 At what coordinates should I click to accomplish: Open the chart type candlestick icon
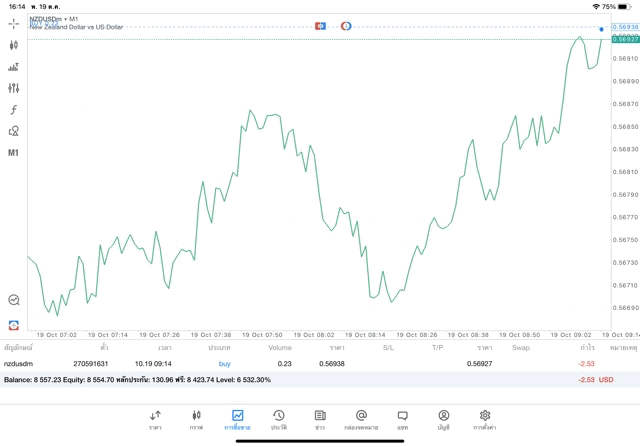[x=13, y=45]
